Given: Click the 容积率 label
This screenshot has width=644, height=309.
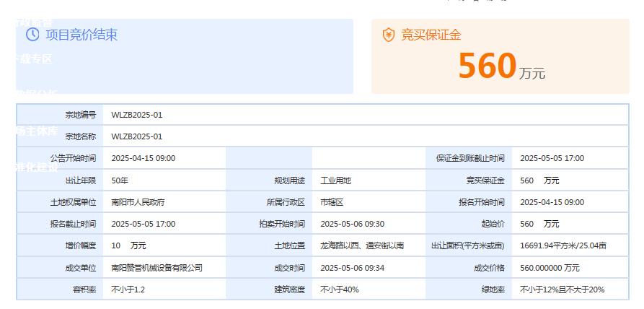Looking at the screenshot, I should (84, 290).
